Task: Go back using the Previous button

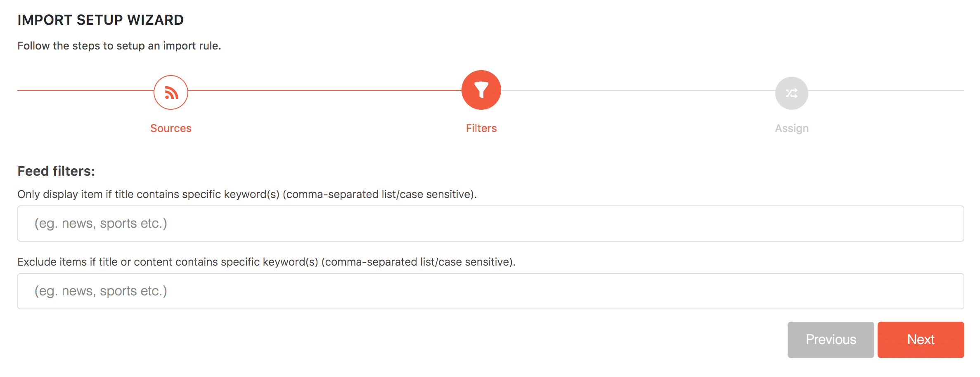Action: coord(831,339)
